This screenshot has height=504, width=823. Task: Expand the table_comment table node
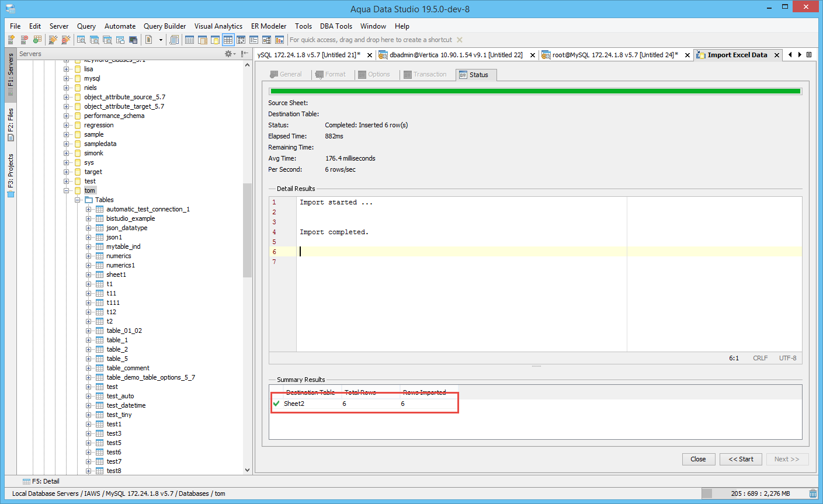point(88,368)
